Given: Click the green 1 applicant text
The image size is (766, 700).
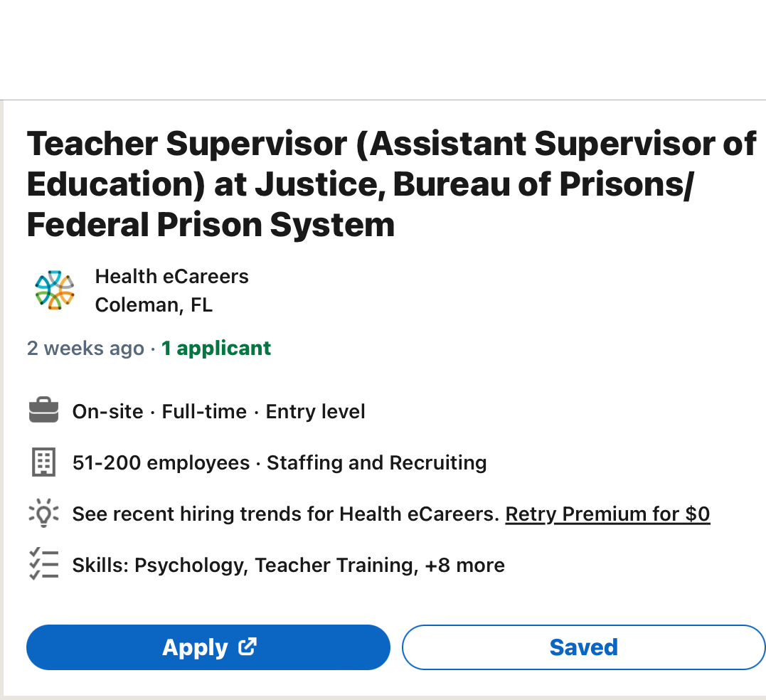Looking at the screenshot, I should click(x=216, y=349).
